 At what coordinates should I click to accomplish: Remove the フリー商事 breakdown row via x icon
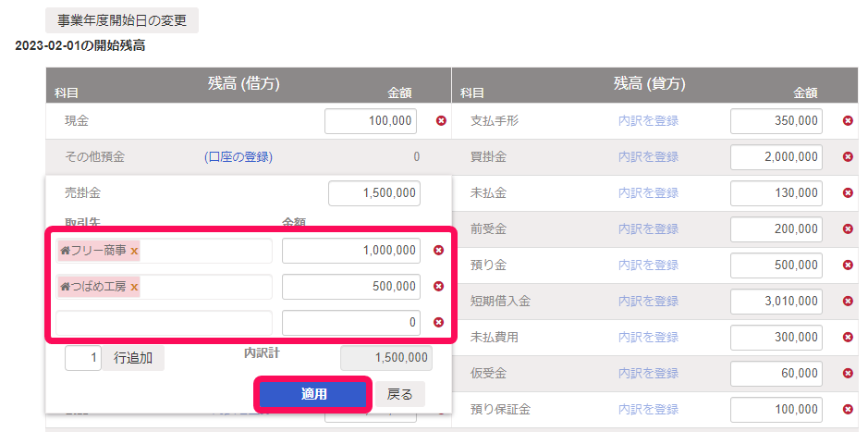438,251
